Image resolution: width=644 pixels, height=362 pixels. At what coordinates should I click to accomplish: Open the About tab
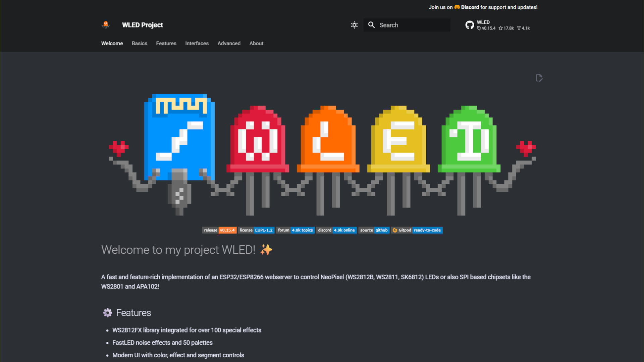[x=256, y=43]
